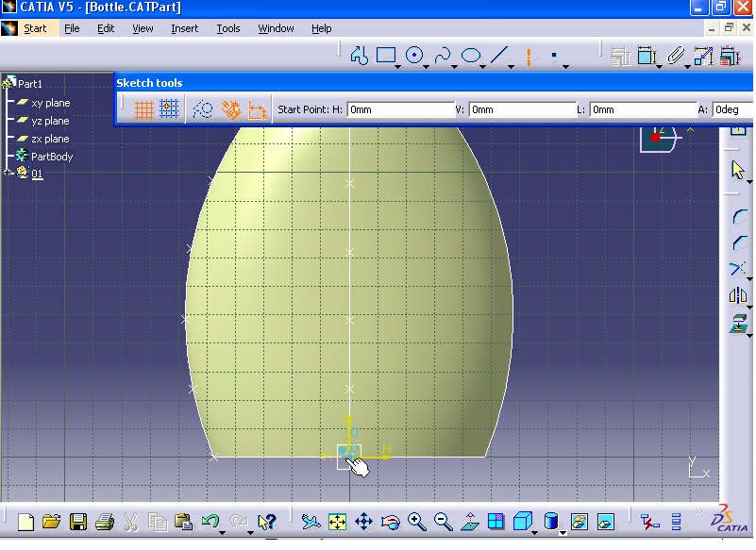Viewport: 756px width, 550px height.
Task: Click the Isometric View cube icon
Action: [x=522, y=521]
